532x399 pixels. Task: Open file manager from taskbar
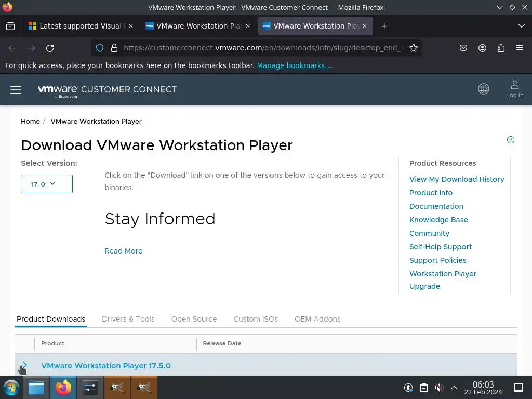pyautogui.click(x=36, y=388)
